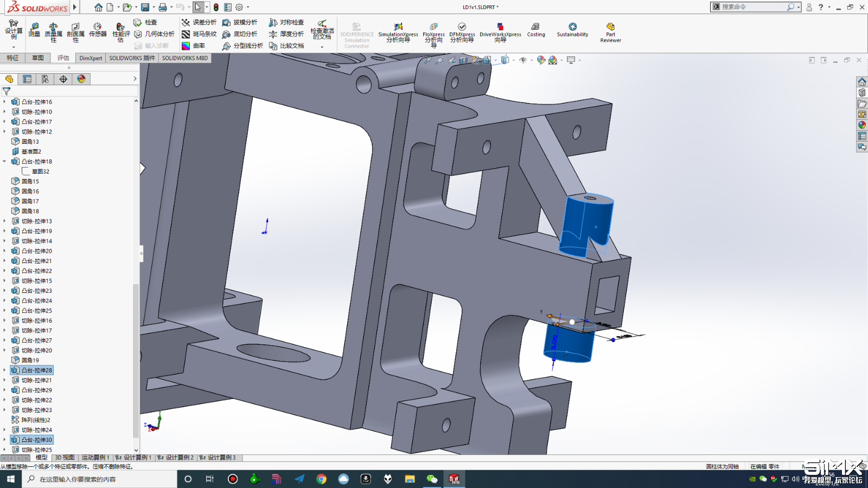This screenshot has width=868, height=488.
Task: Open Design Library in task pane
Action: (861, 93)
